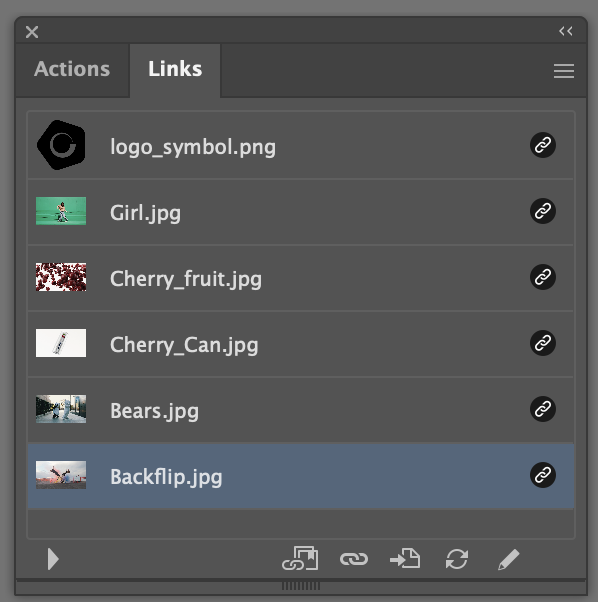Click the Go To Link icon
Image resolution: width=598 pixels, height=602 pixels.
click(x=405, y=558)
